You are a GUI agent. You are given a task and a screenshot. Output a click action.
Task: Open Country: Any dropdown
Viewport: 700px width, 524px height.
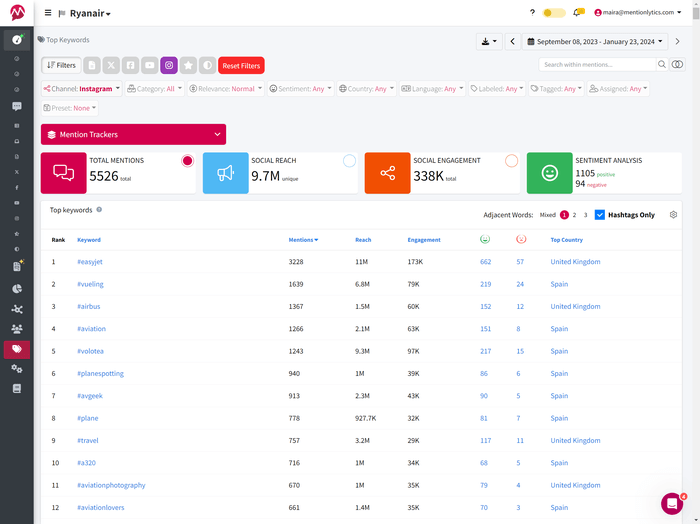[366, 88]
